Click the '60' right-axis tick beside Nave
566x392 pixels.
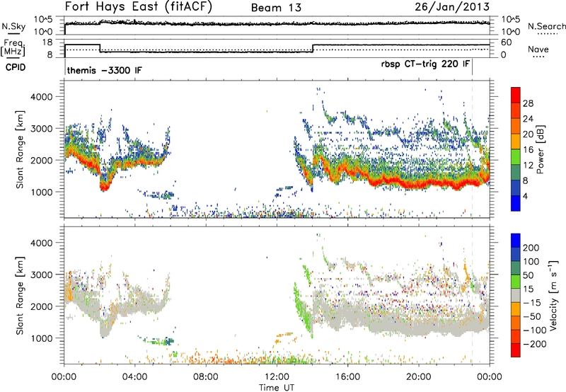coord(507,42)
